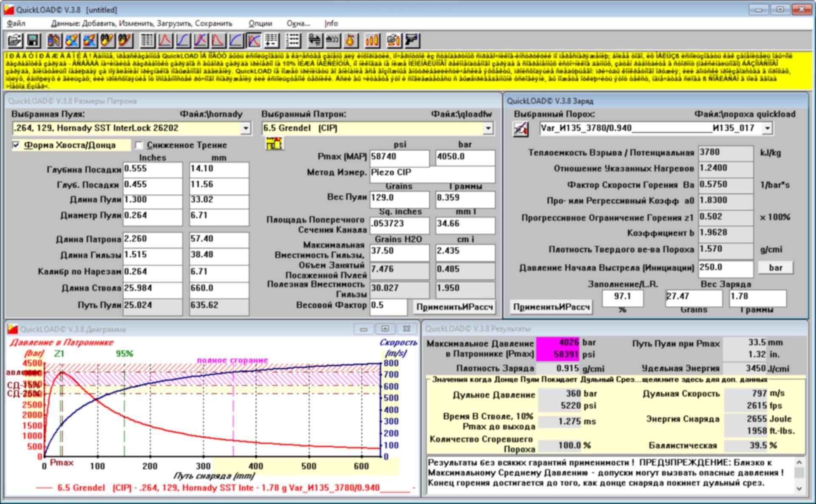Open the Info menu
The width and height of the screenshot is (816, 504).
[331, 23]
